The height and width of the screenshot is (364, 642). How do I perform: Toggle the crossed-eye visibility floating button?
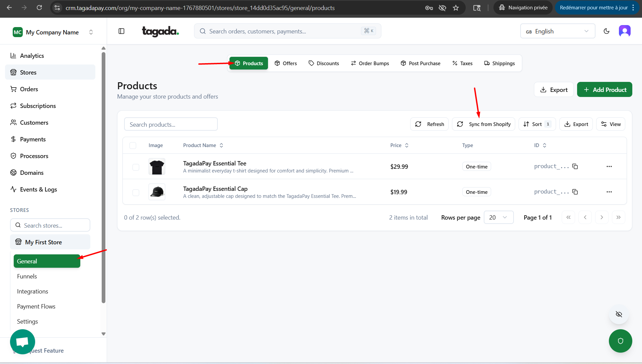619,314
